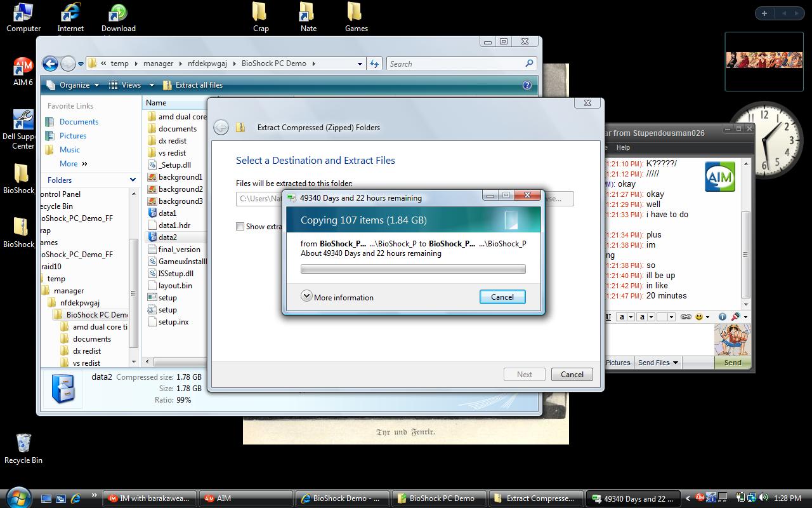Click the copy progress bar

[413, 269]
